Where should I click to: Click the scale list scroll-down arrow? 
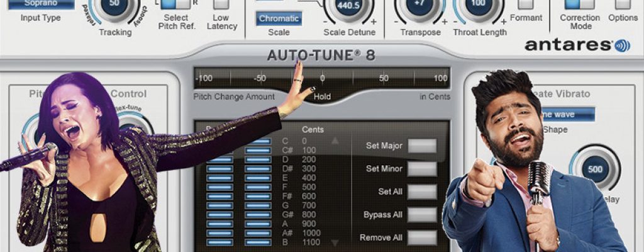(x=335, y=243)
